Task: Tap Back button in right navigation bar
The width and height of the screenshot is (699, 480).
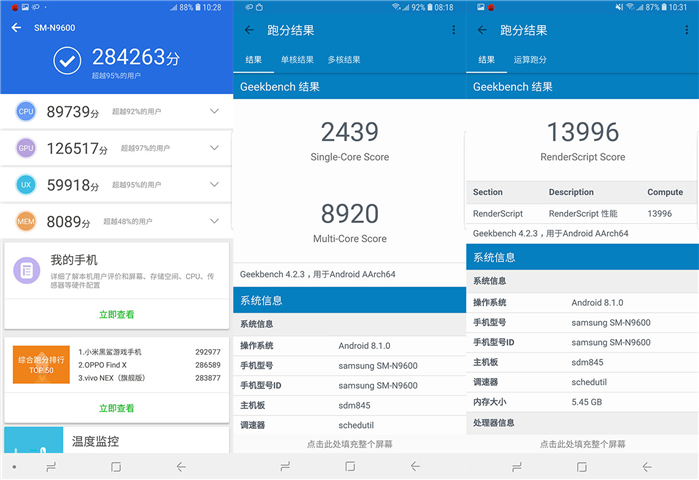Action: (647, 467)
